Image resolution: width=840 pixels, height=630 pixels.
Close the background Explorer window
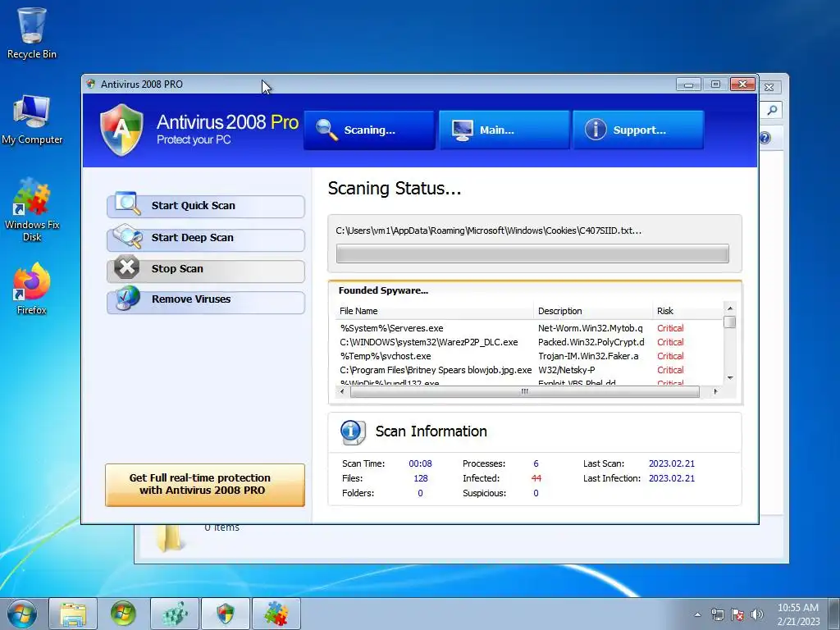(x=769, y=87)
